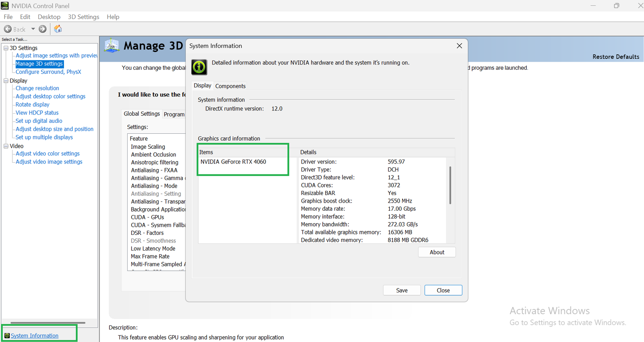Open Adjust desktop size and position

click(55, 129)
